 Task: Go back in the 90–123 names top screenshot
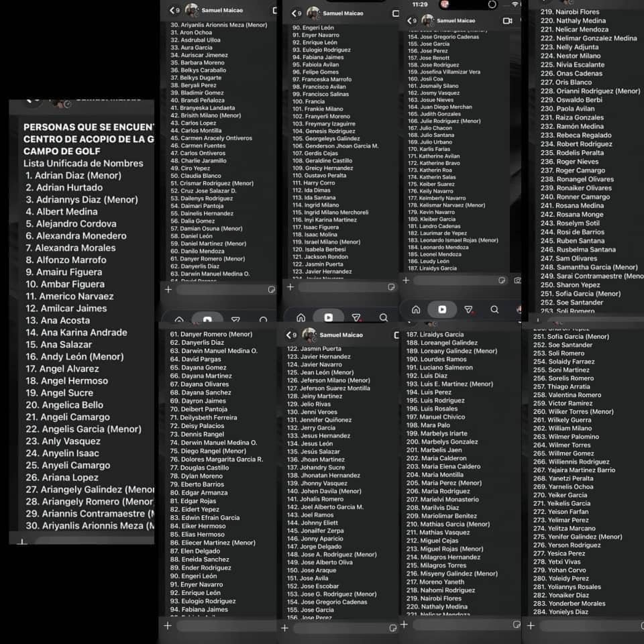(294, 13)
